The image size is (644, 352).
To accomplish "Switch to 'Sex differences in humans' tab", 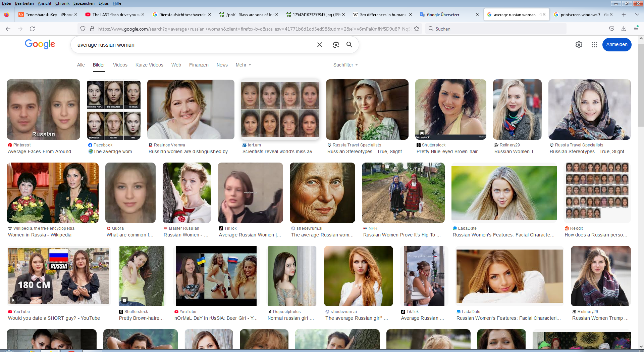I will (382, 14).
